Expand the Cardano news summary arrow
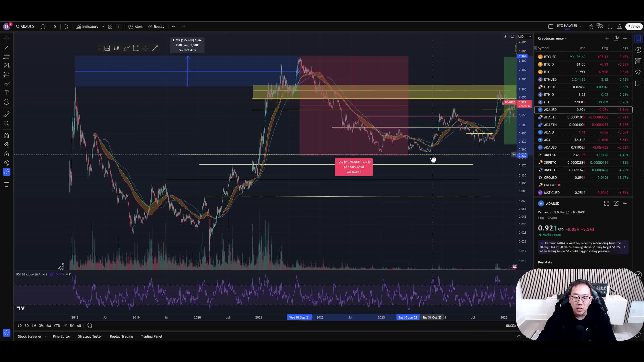644x362 pixels. coord(625,247)
